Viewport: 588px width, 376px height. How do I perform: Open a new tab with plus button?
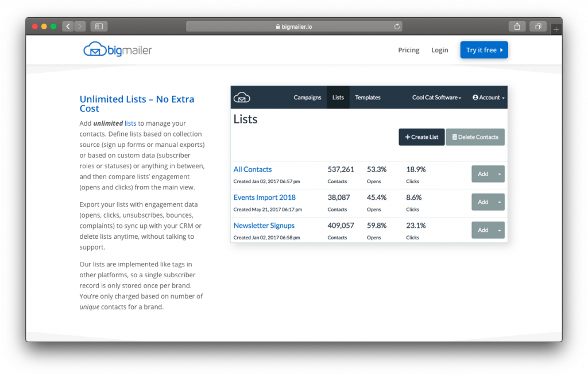coord(556,29)
